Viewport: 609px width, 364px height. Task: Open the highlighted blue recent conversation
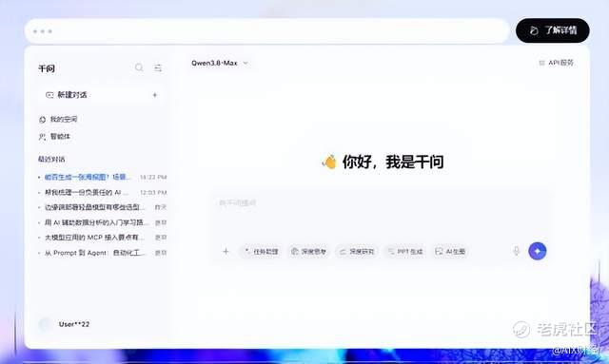(x=103, y=177)
